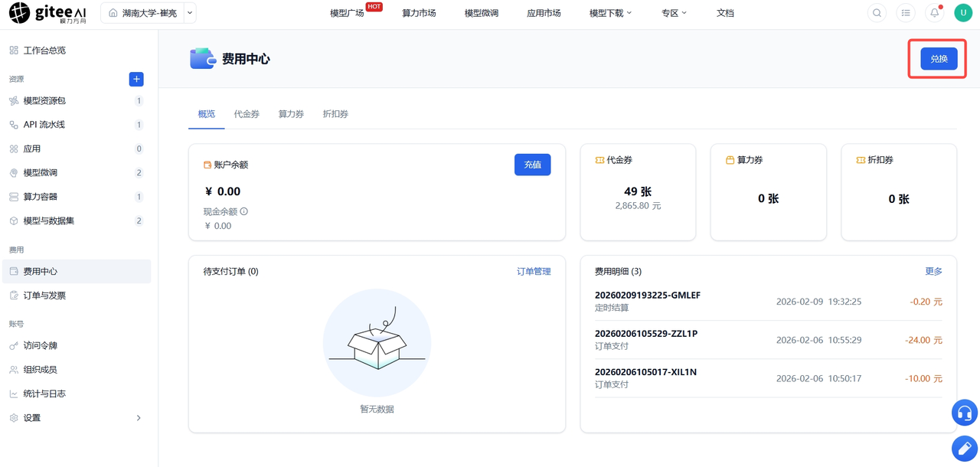Click the 充值 button
This screenshot has width=980, height=467.
click(532, 165)
